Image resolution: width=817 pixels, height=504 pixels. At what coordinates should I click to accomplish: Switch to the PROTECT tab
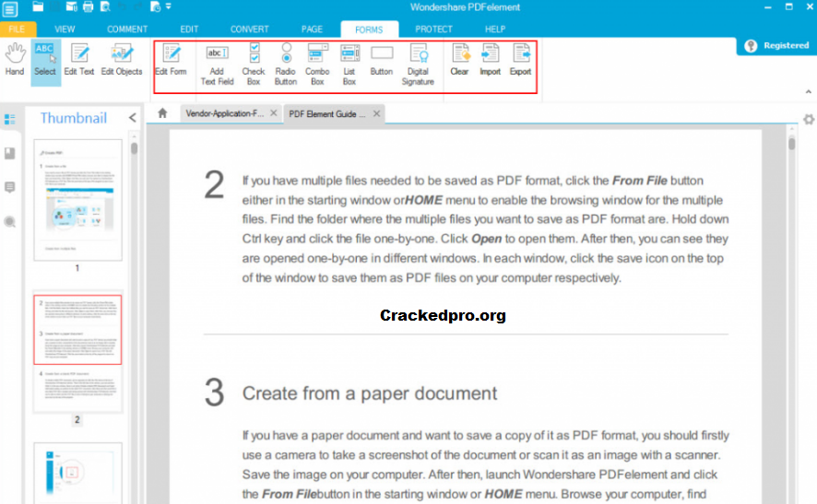pos(433,29)
